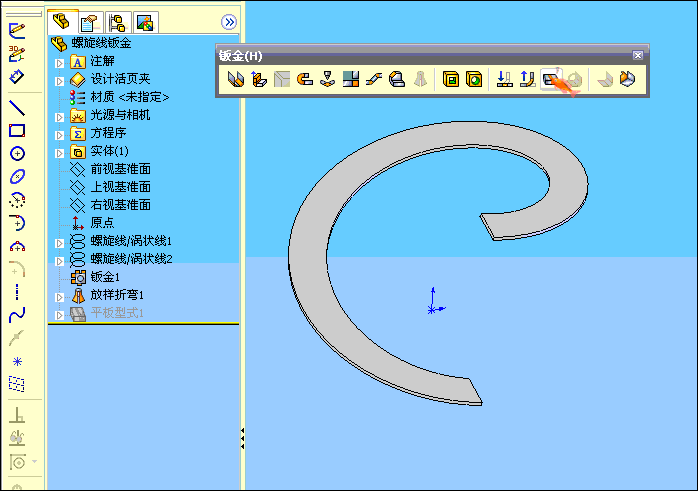The width and height of the screenshot is (698, 491).
Task: Select the Extruded Cut tool
Action: click(451, 79)
